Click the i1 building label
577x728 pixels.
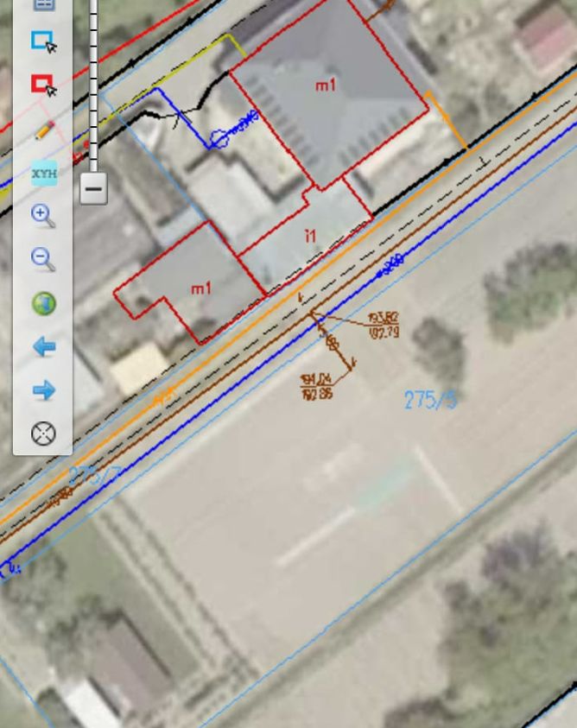[310, 236]
